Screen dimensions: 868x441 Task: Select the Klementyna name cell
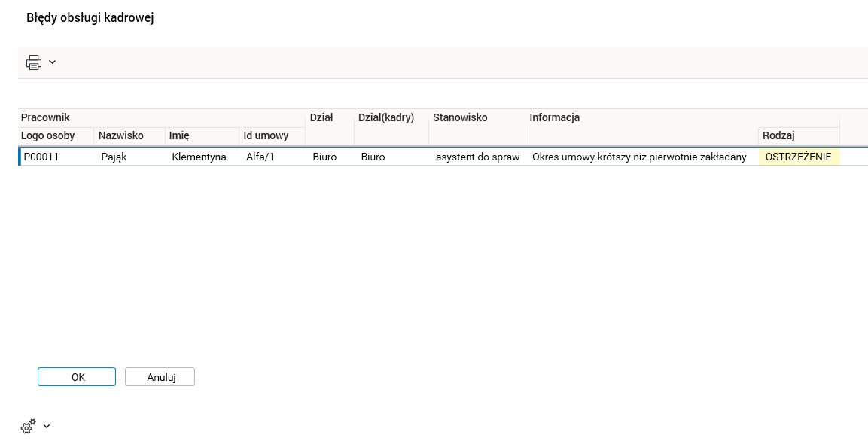click(x=202, y=157)
